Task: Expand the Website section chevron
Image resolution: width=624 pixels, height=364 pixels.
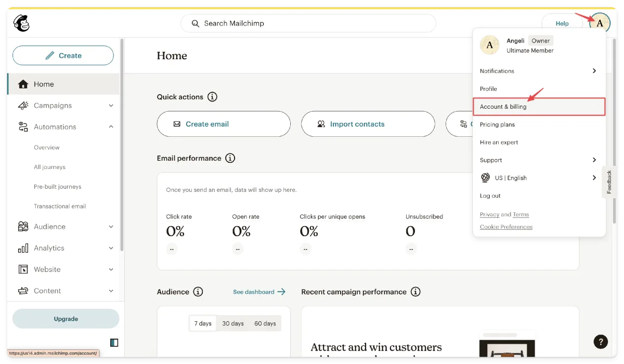Action: point(111,269)
